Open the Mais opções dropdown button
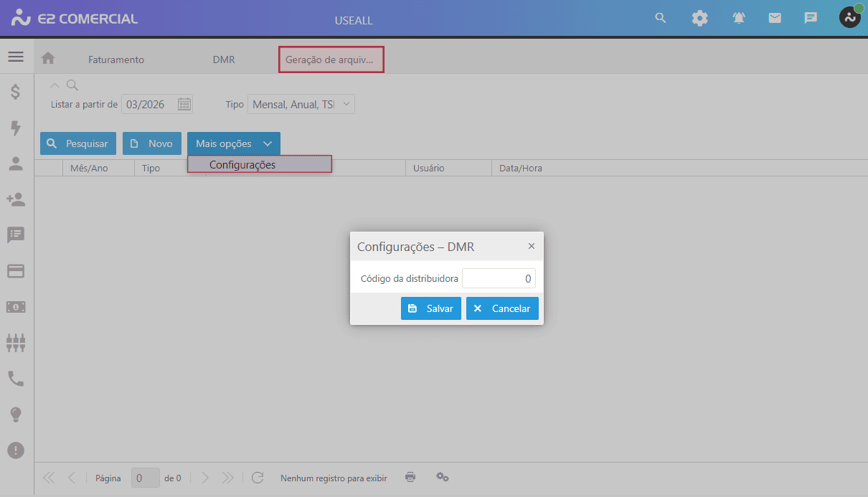Viewport: 868px width, 497px height. [233, 143]
